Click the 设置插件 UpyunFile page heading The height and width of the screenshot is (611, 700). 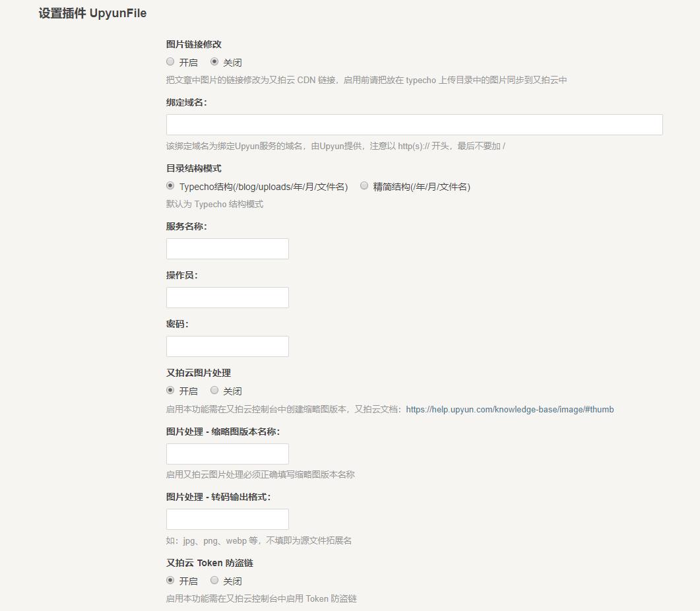click(x=92, y=13)
